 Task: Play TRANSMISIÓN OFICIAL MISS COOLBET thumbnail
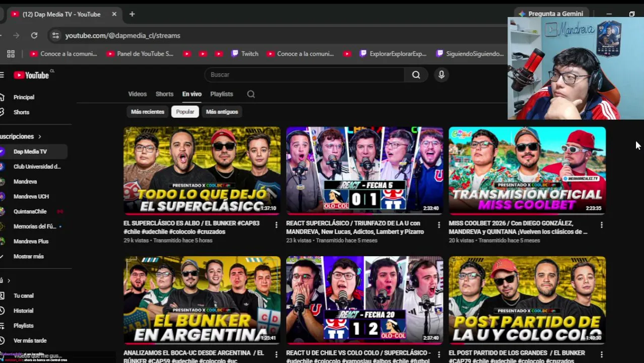click(528, 170)
